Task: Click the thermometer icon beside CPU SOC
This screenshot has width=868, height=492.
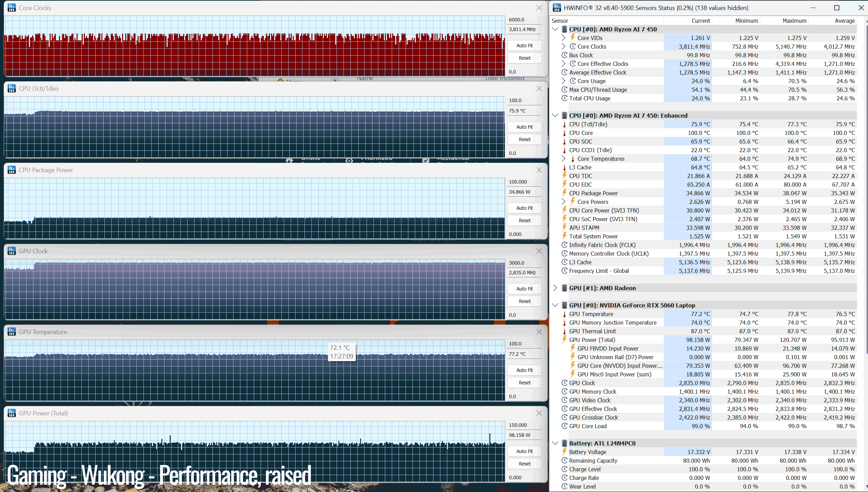Action: (564, 141)
